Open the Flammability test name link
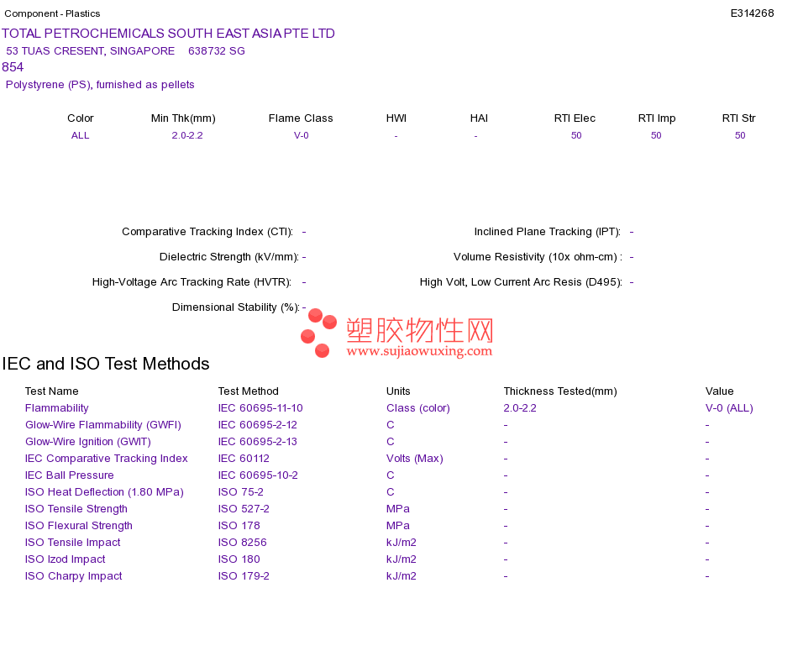 (57, 407)
